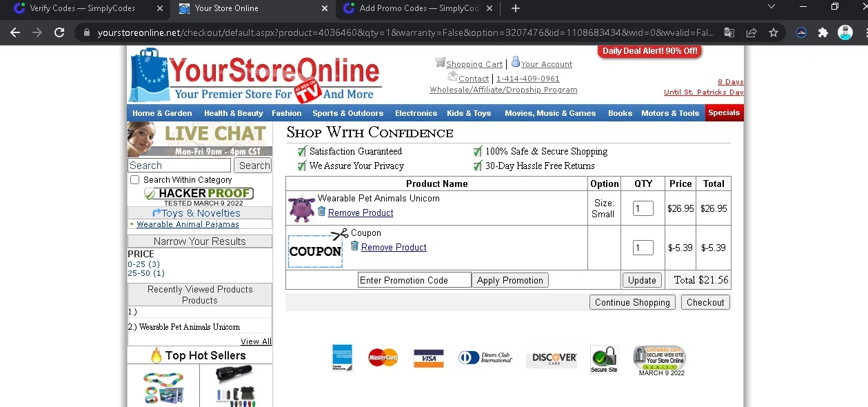Click the unicorn quantity field
Image resolution: width=868 pixels, height=407 pixels.
pyautogui.click(x=643, y=208)
